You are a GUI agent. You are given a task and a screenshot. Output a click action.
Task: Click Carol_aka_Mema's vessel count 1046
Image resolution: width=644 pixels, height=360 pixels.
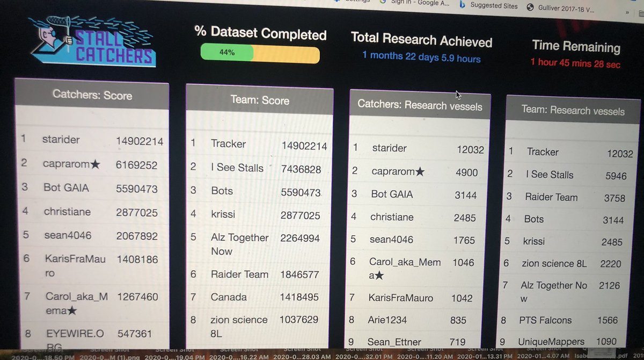[463, 263]
